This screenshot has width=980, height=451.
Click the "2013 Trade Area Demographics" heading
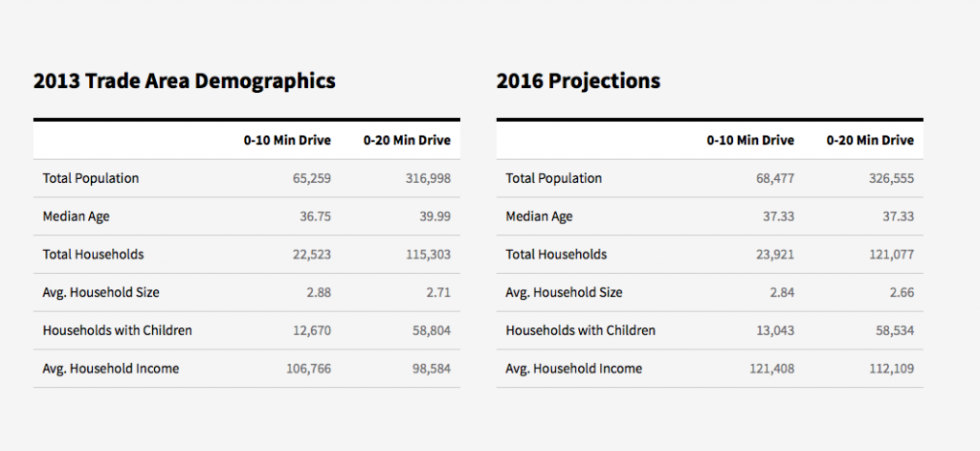(185, 81)
